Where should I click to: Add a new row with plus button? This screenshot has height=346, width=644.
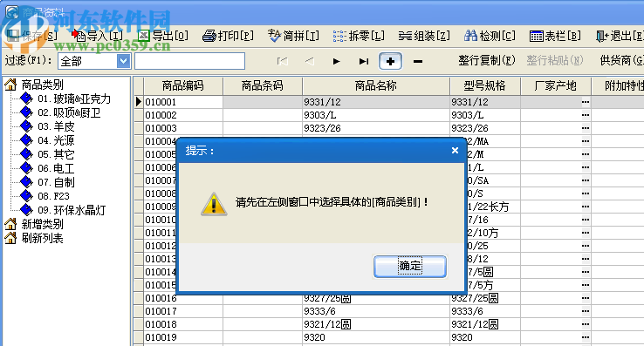click(390, 62)
